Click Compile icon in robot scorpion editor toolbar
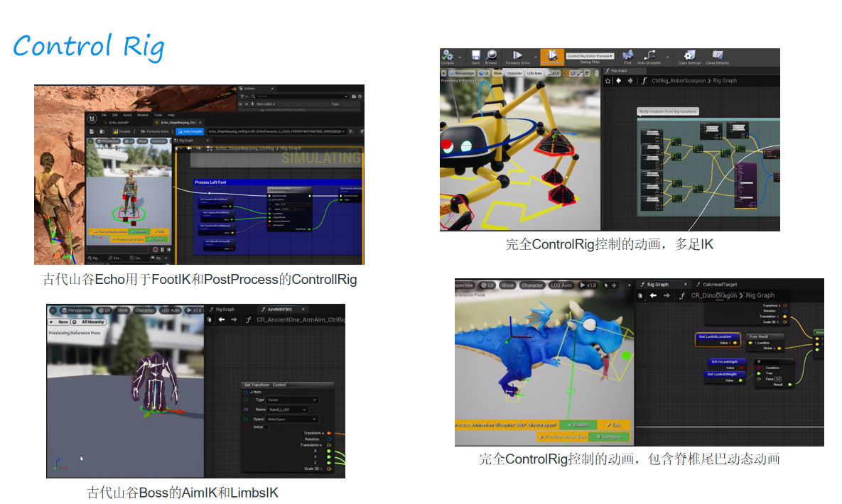 pos(448,57)
